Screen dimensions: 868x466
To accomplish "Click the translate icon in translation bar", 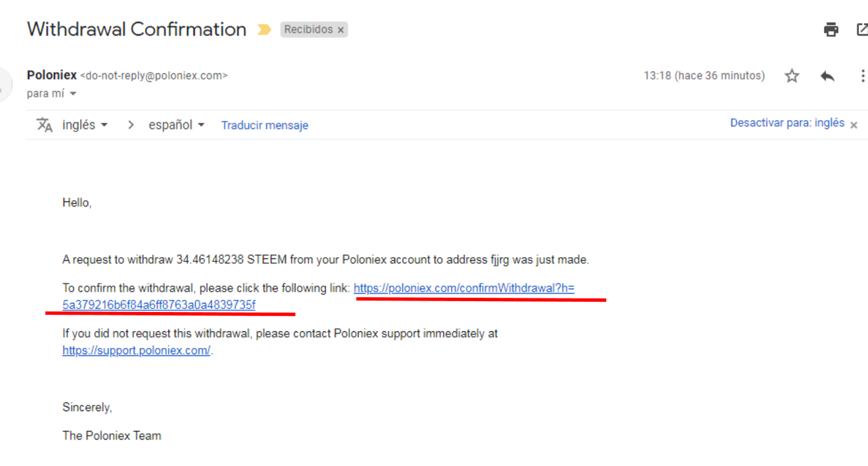I will tap(45, 125).
